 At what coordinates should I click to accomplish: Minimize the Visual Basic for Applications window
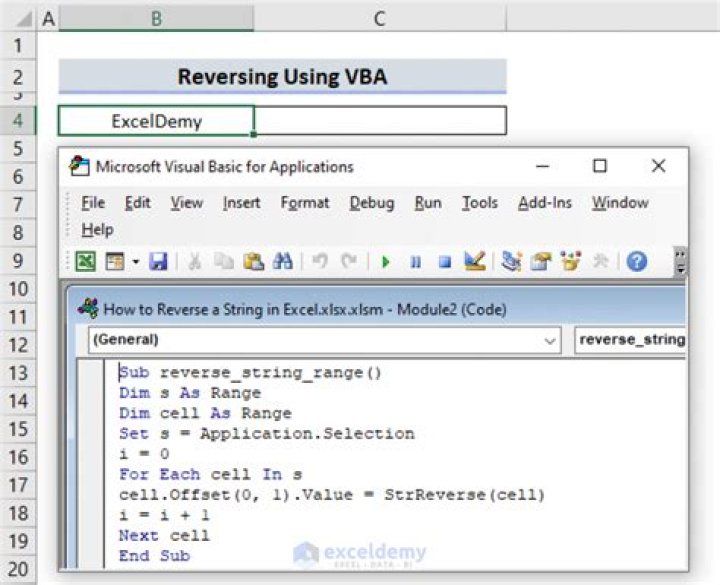[x=543, y=166]
